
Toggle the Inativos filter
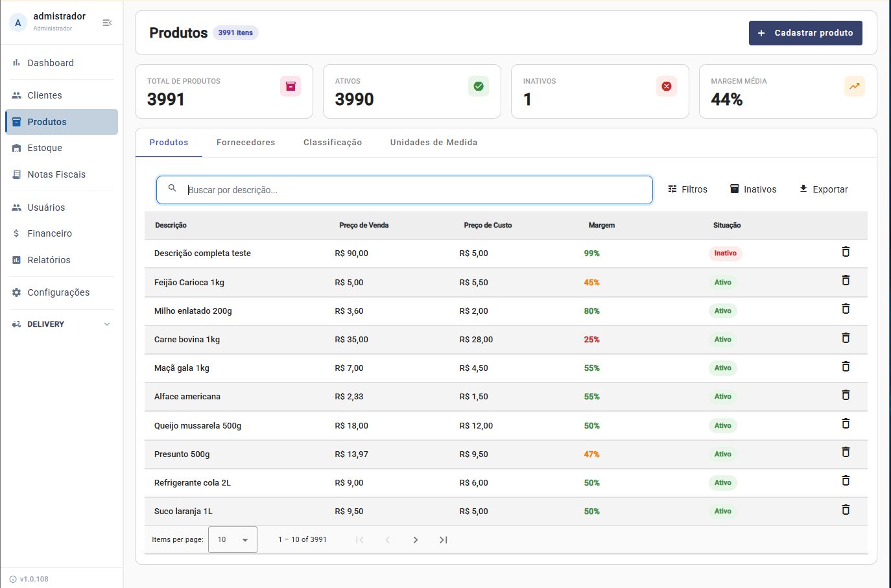point(754,189)
